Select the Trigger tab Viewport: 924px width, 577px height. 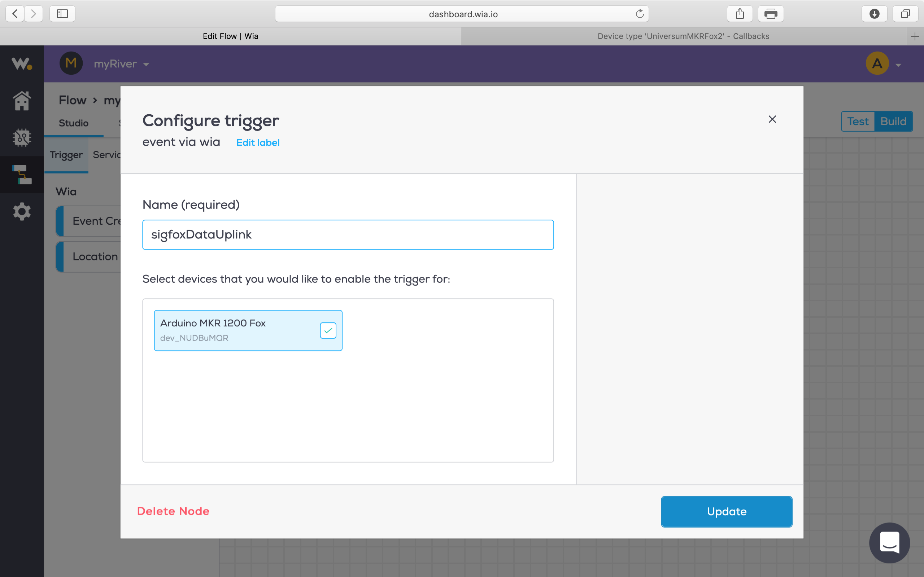pos(66,155)
